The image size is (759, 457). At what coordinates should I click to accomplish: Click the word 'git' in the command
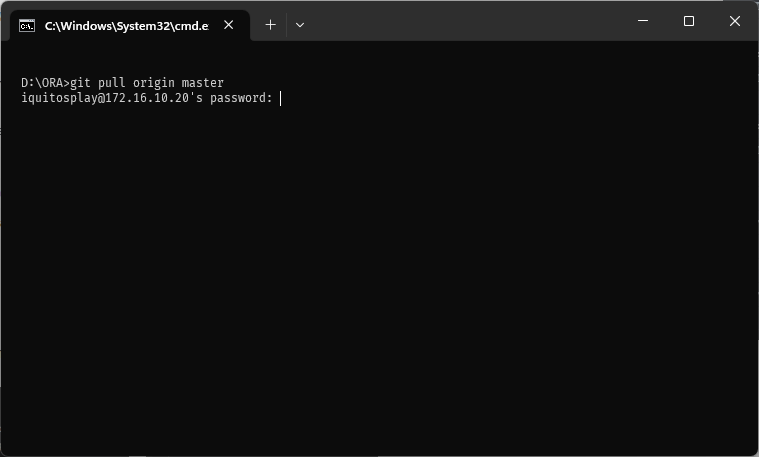pyautogui.click(x=80, y=83)
